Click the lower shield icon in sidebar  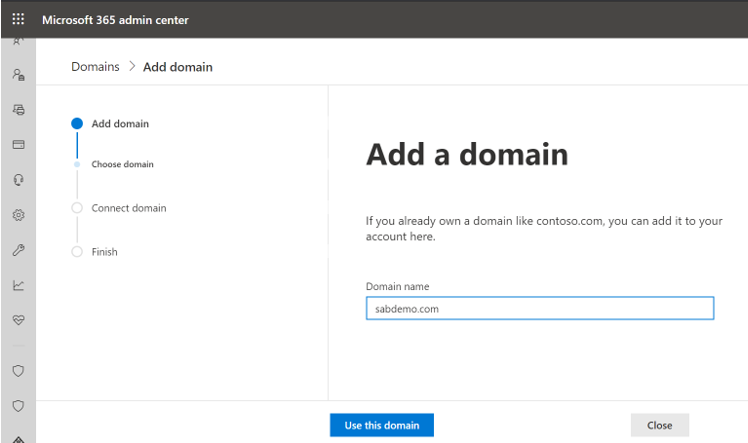tap(18, 406)
